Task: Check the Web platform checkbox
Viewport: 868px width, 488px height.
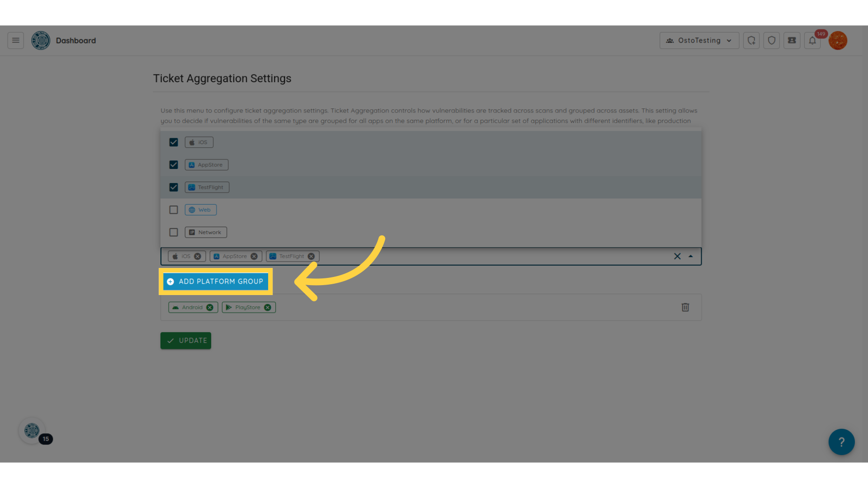Action: 174,210
